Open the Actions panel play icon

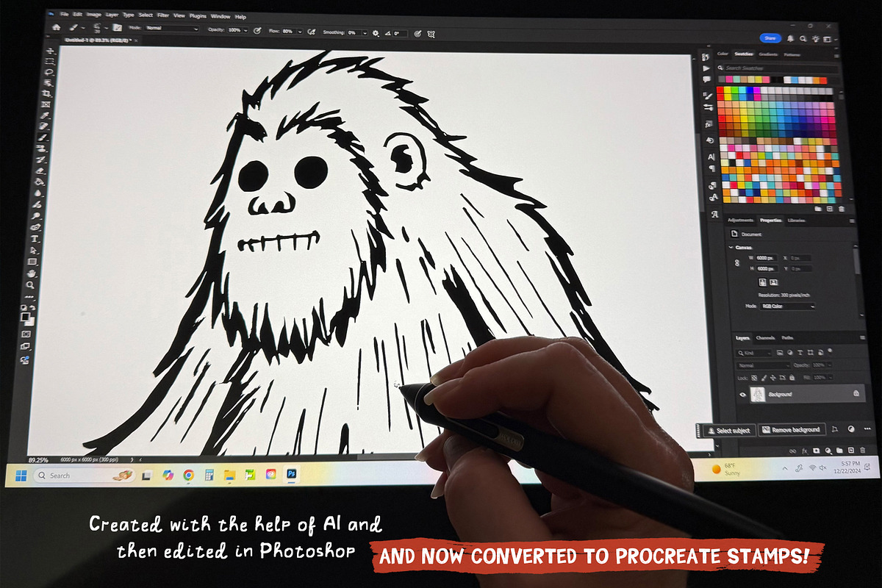click(x=706, y=68)
